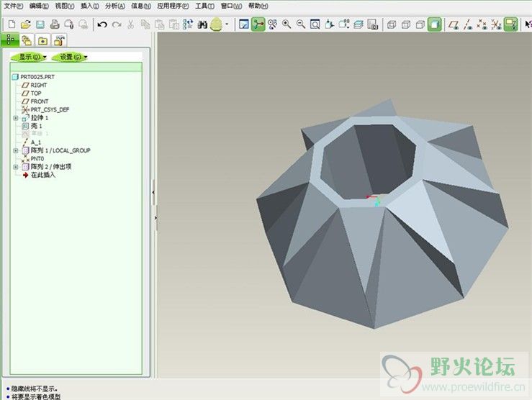532x400 pixels.
Task: Open the 视图 menu
Action: (x=65, y=6)
